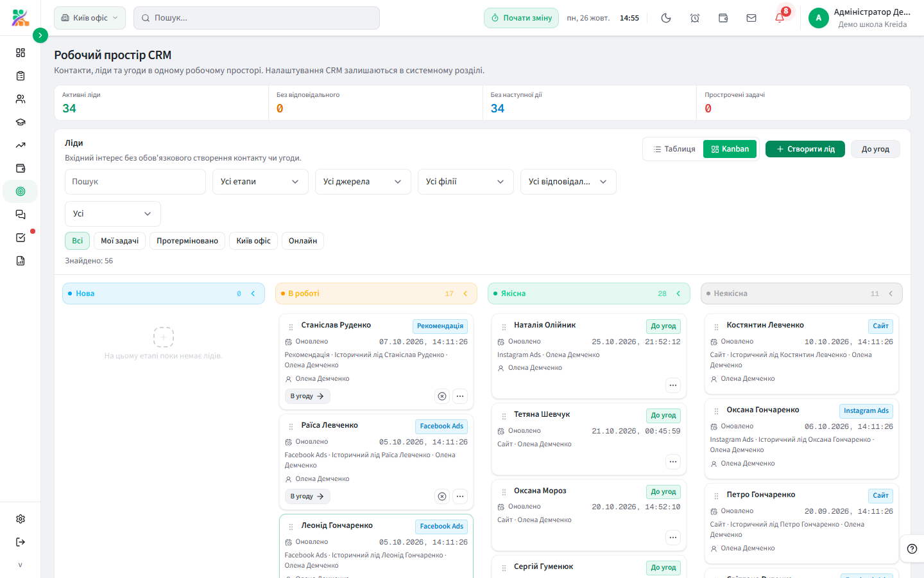Image resolution: width=924 pixels, height=578 pixels.
Task: Open the users icon in sidebar
Action: tap(21, 99)
